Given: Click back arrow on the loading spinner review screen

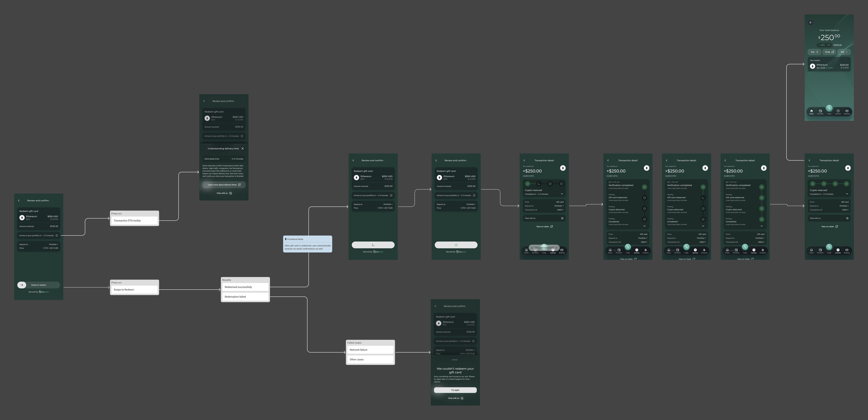Looking at the screenshot, I should tap(353, 161).
